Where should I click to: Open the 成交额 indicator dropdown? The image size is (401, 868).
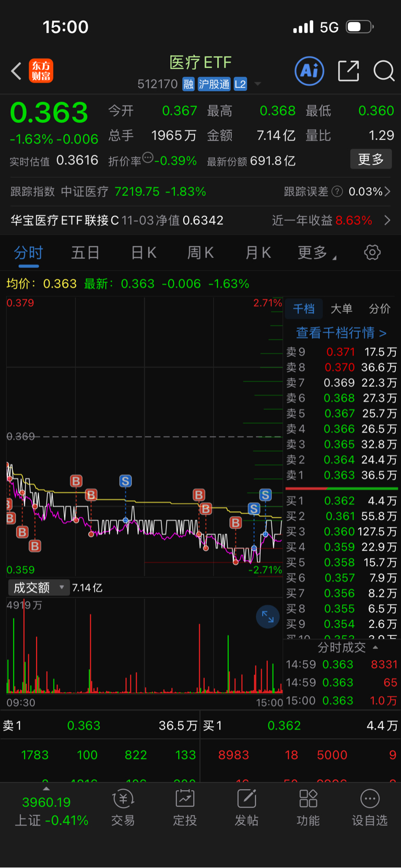[39, 588]
